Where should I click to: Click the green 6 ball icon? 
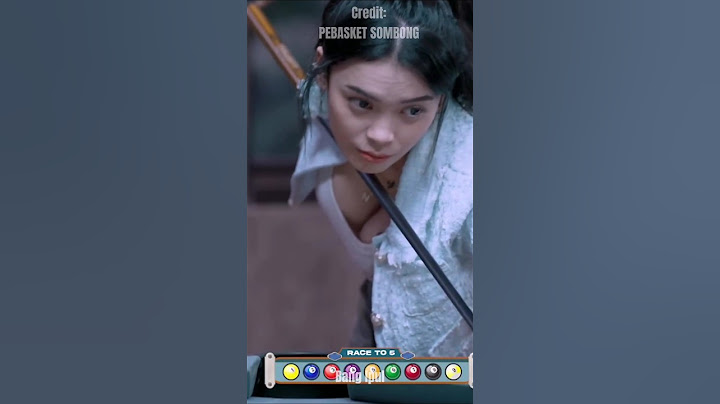[393, 371]
